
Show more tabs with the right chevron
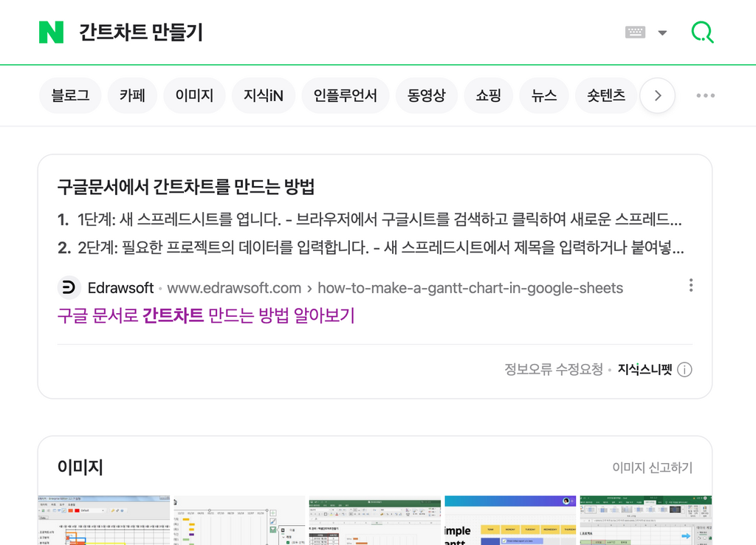[658, 95]
